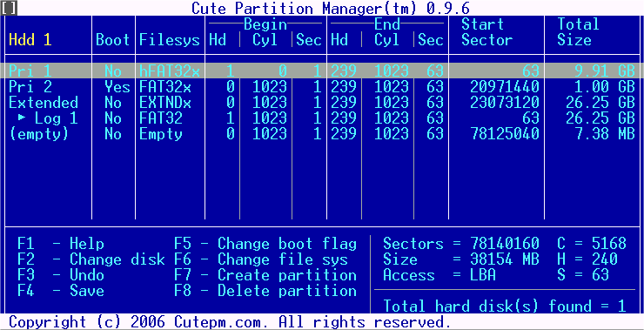Click F8 Delete partition command
The image size is (644, 330).
tap(265, 291)
